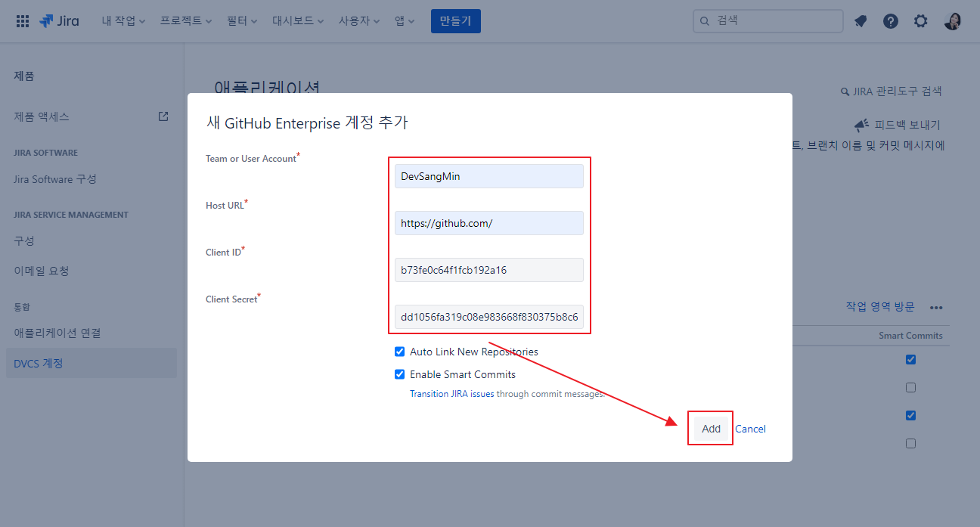The image size is (980, 527).
Task: Expand the 프로젝트 dropdown menu
Action: tap(186, 21)
